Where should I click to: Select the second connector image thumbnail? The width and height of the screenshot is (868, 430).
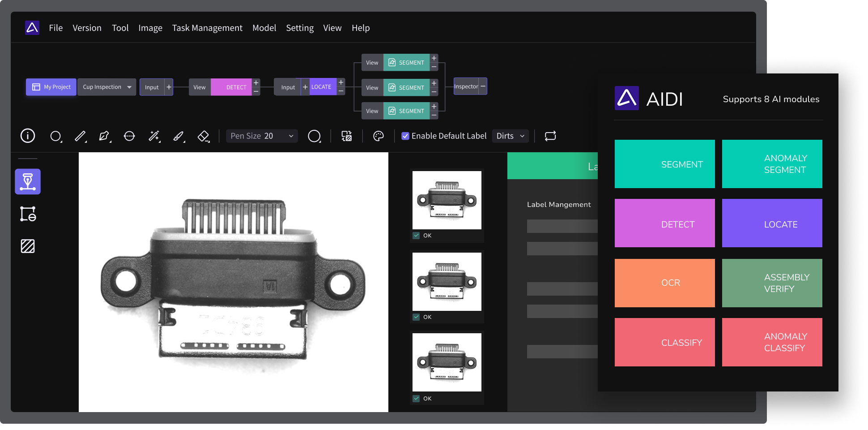(447, 282)
